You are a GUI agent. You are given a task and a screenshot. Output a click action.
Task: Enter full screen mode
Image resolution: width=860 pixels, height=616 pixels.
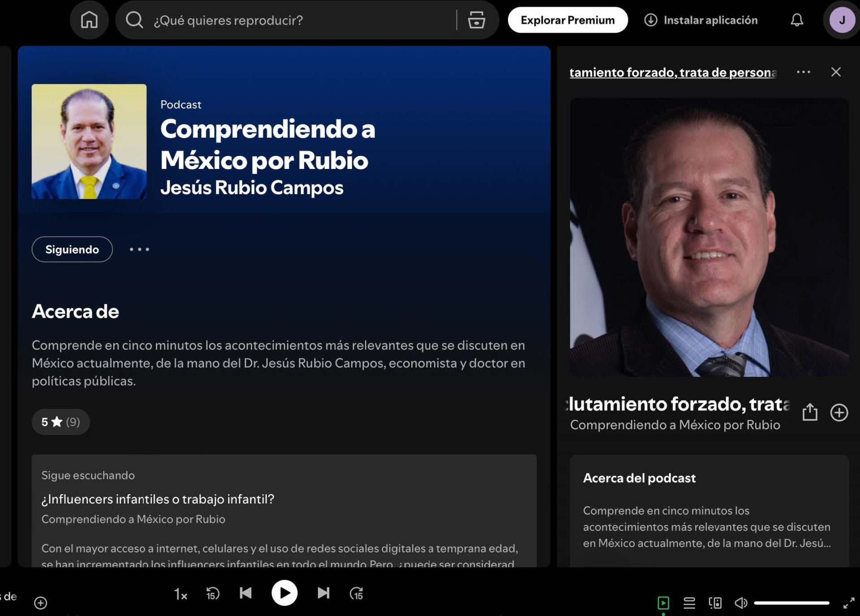coord(849,603)
